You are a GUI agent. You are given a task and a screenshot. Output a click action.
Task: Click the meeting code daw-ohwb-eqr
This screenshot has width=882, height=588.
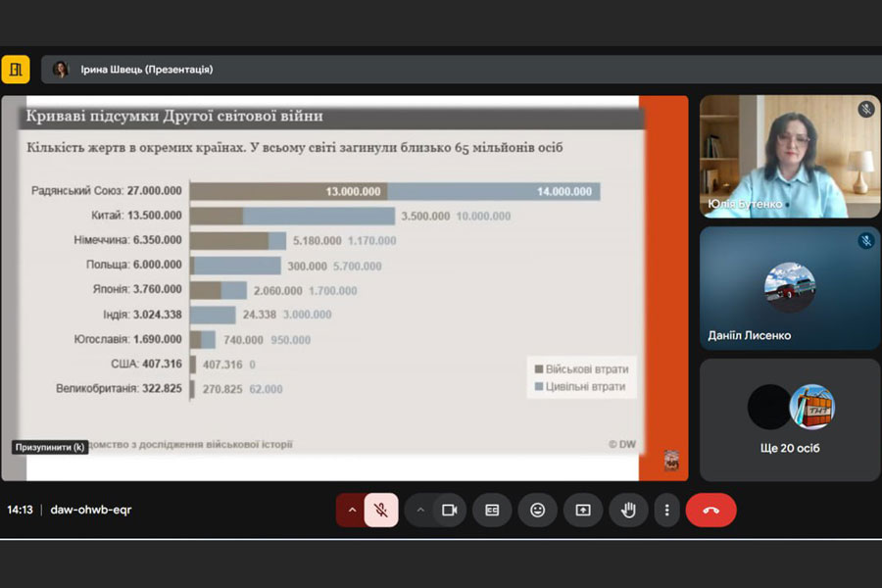coord(91,510)
